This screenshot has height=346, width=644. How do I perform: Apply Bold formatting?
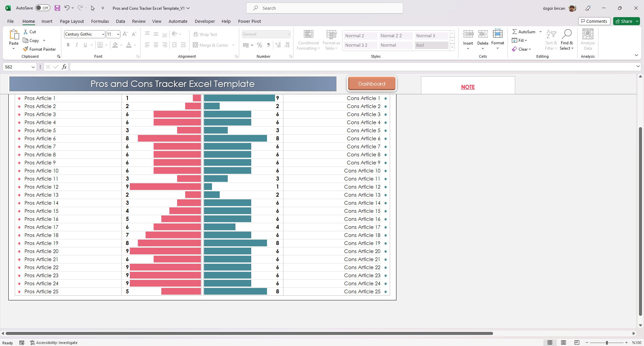pos(68,45)
